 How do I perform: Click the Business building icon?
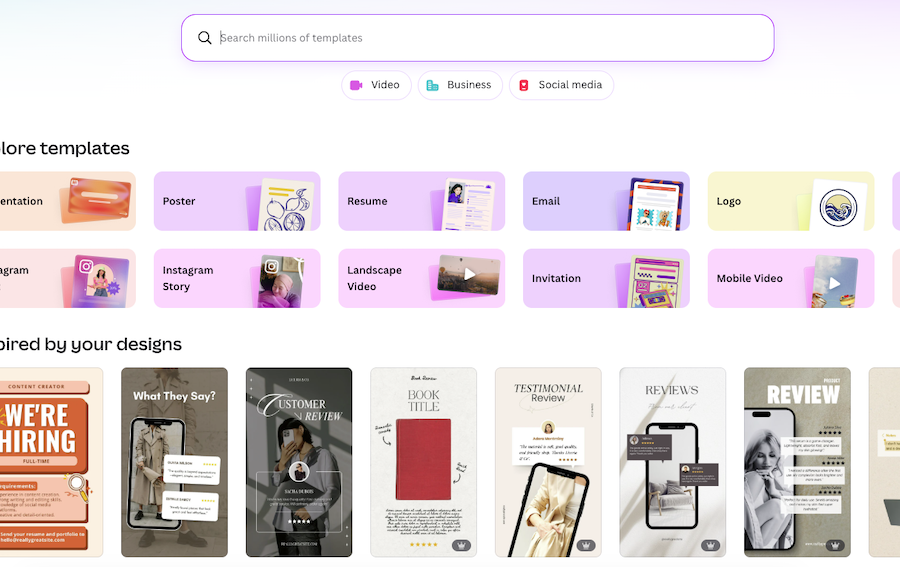coord(432,85)
